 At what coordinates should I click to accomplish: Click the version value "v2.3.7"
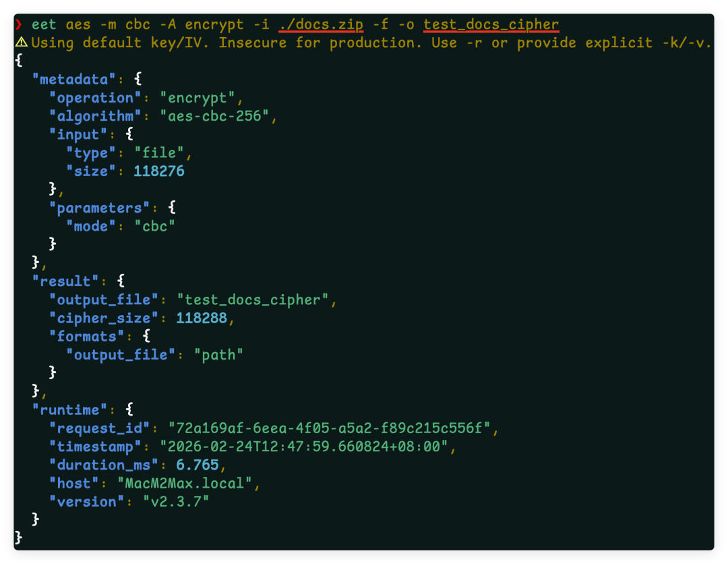pos(176,502)
